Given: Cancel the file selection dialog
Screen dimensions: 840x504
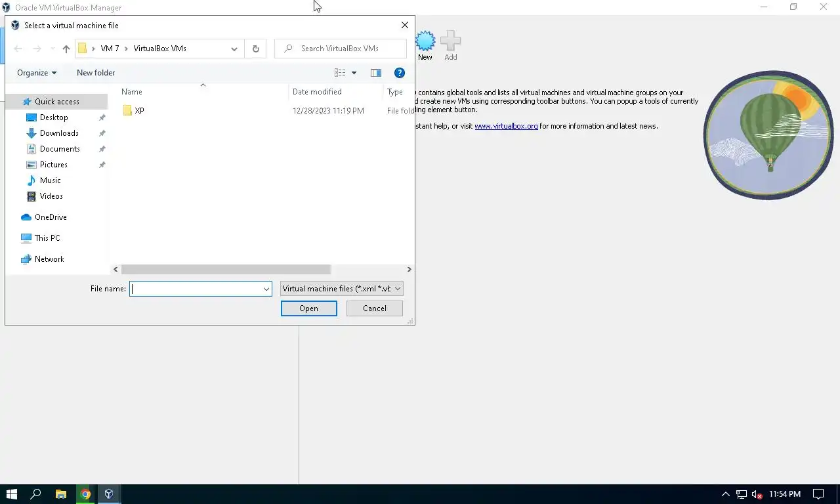Looking at the screenshot, I should [374, 308].
